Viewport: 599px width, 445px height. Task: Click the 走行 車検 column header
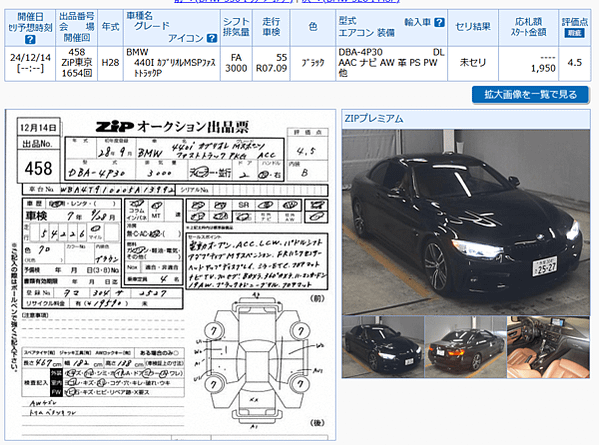click(271, 28)
